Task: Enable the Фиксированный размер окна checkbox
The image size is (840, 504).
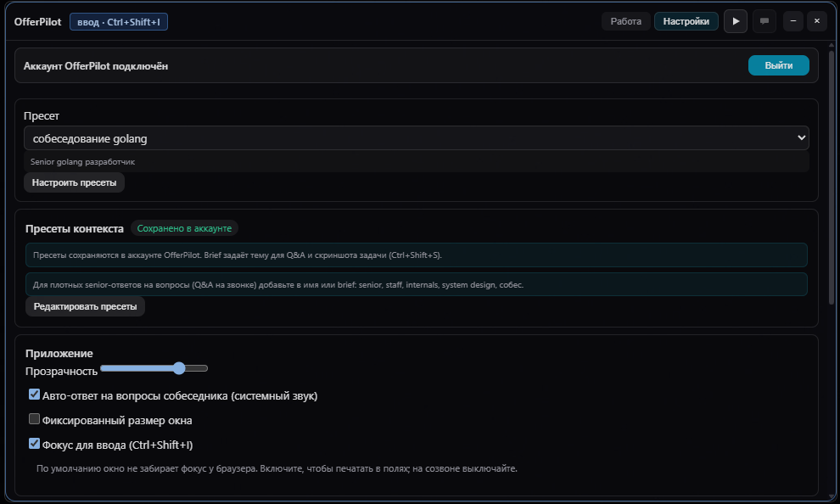Action: [x=34, y=419]
